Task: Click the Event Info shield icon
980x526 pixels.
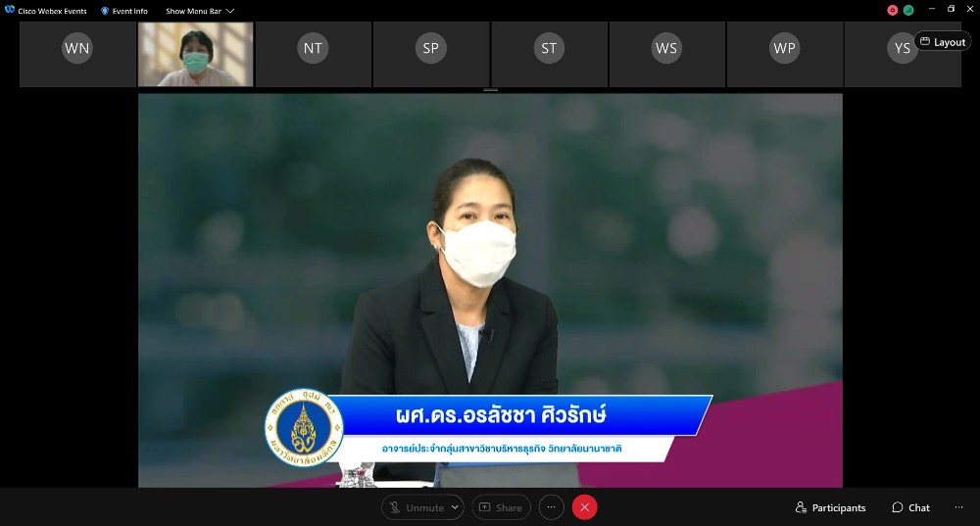Action: pos(105,11)
